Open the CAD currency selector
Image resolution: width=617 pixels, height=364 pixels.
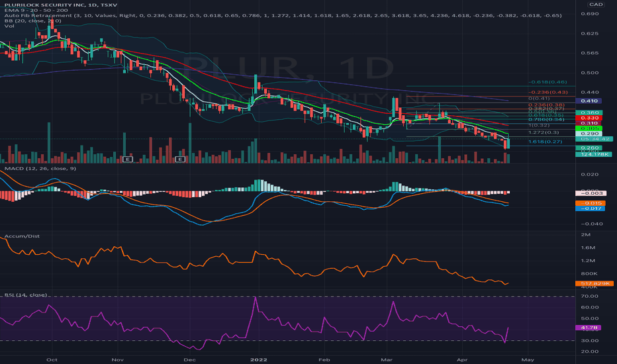pos(595,5)
